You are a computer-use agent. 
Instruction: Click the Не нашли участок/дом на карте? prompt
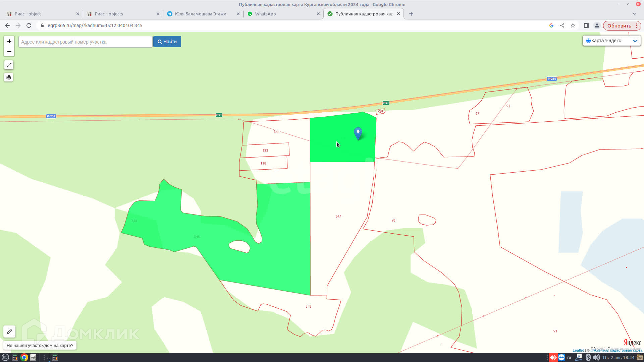pyautogui.click(x=40, y=345)
